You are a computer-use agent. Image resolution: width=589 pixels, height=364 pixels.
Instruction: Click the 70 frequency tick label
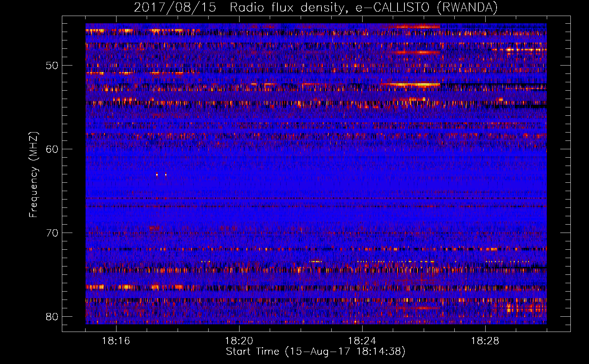pyautogui.click(x=52, y=233)
